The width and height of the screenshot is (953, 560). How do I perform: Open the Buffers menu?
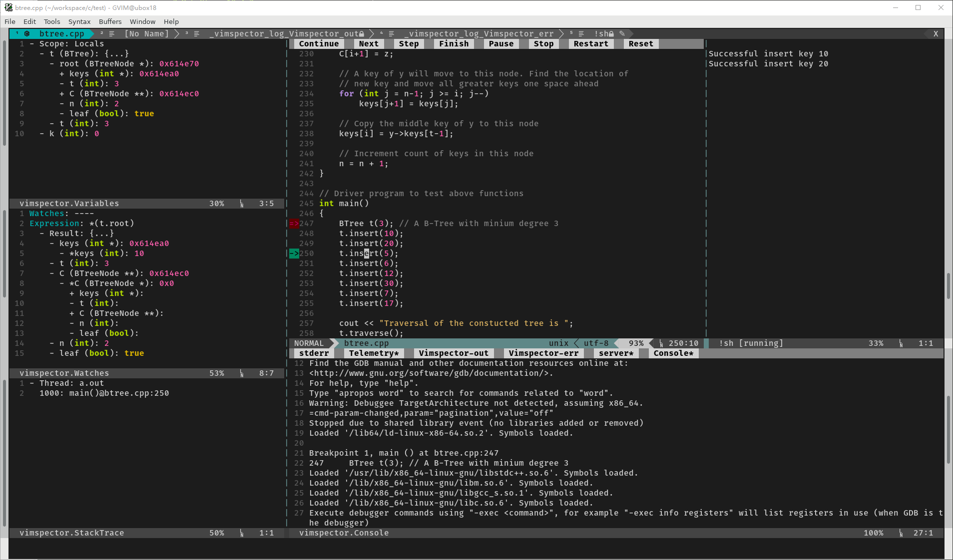110,21
